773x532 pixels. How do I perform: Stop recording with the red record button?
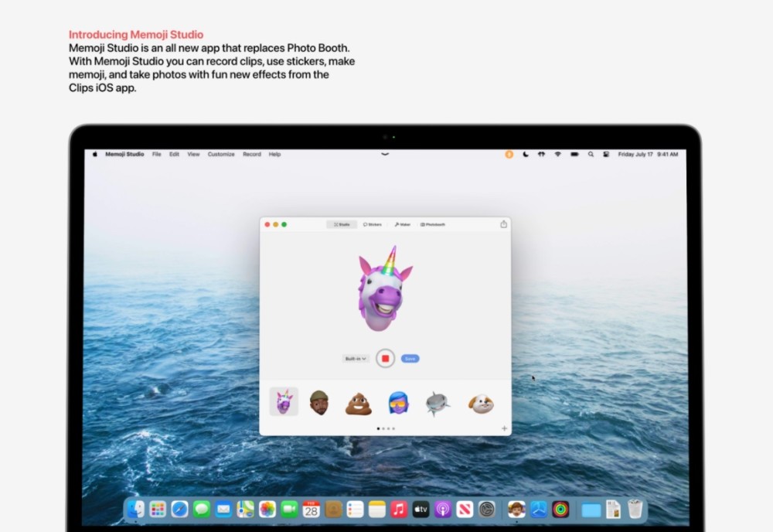384,358
